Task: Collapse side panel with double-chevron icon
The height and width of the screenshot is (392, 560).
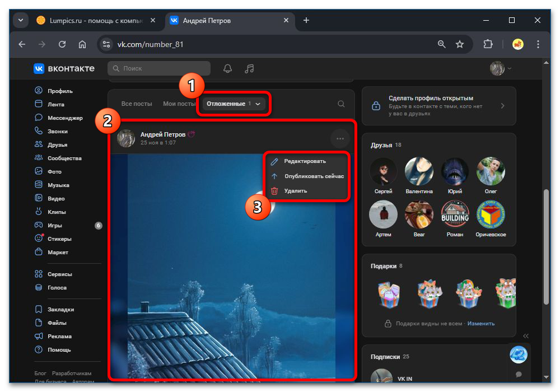Action: coord(526,336)
